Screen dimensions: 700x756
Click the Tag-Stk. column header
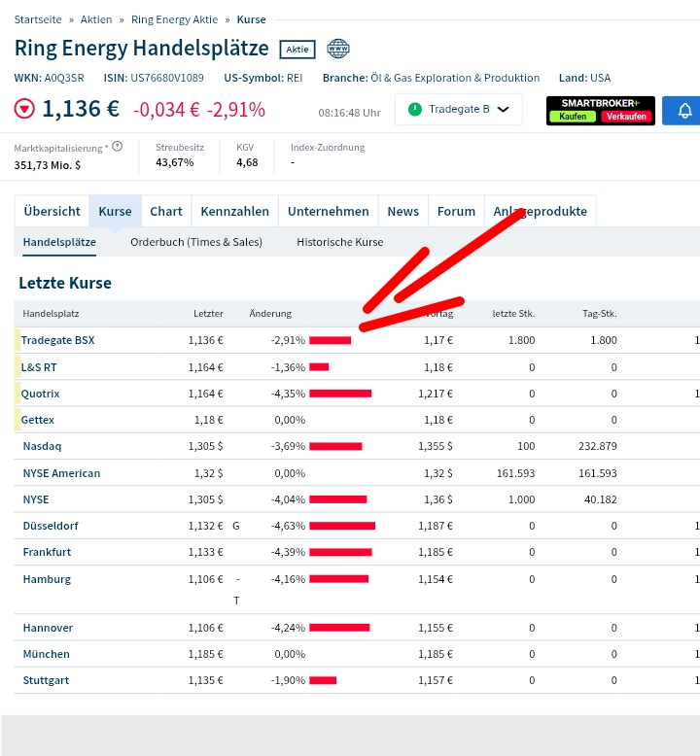click(x=600, y=314)
